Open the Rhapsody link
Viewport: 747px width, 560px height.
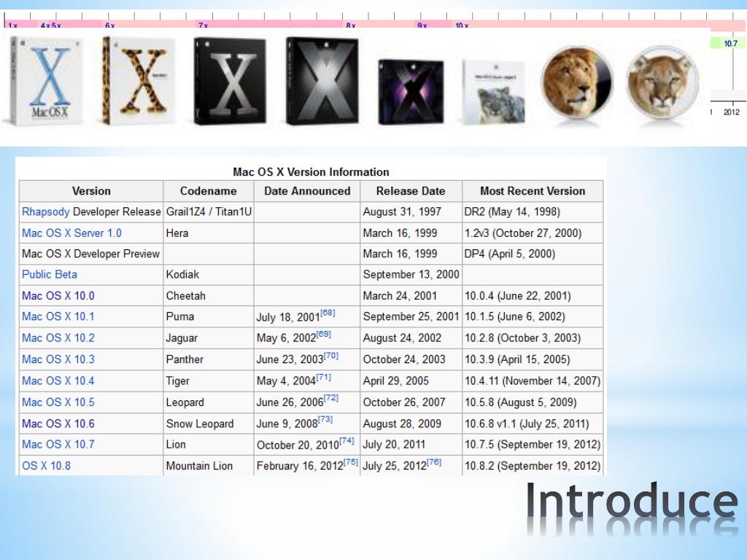[46, 212]
